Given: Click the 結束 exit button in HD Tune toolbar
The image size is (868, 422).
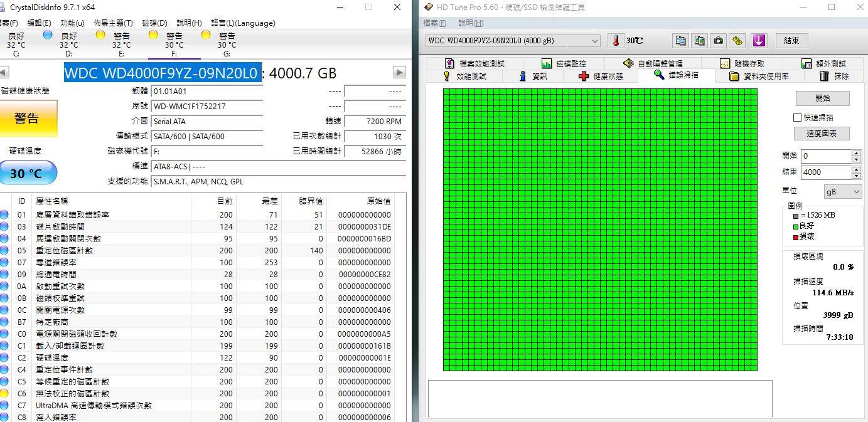Looking at the screenshot, I should pyautogui.click(x=792, y=41).
